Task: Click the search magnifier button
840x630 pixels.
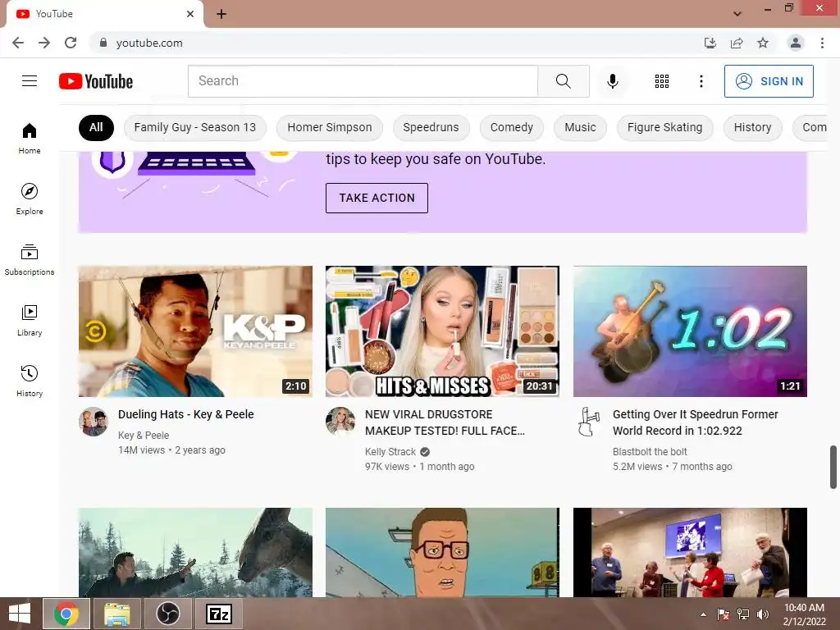Action: click(563, 81)
